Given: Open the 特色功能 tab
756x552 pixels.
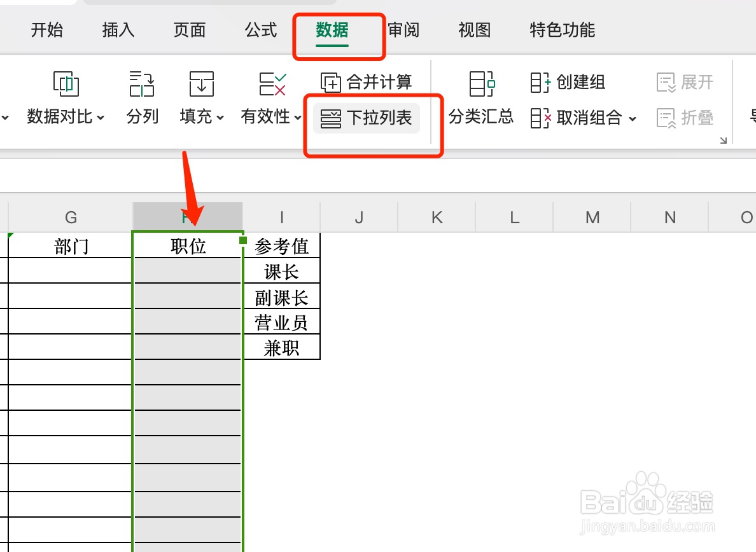Looking at the screenshot, I should [x=562, y=30].
